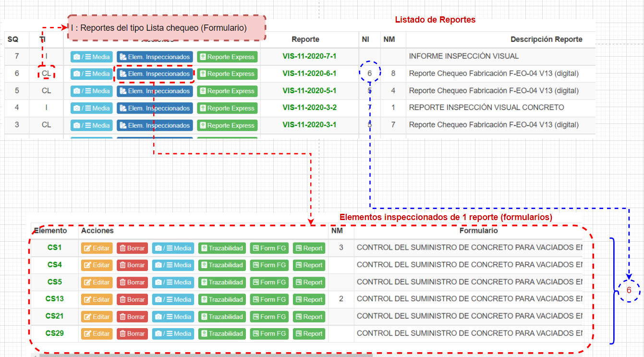Viewport: 644px width, 357px height.
Task: Generate Report for element CS29
Action: coord(309,333)
